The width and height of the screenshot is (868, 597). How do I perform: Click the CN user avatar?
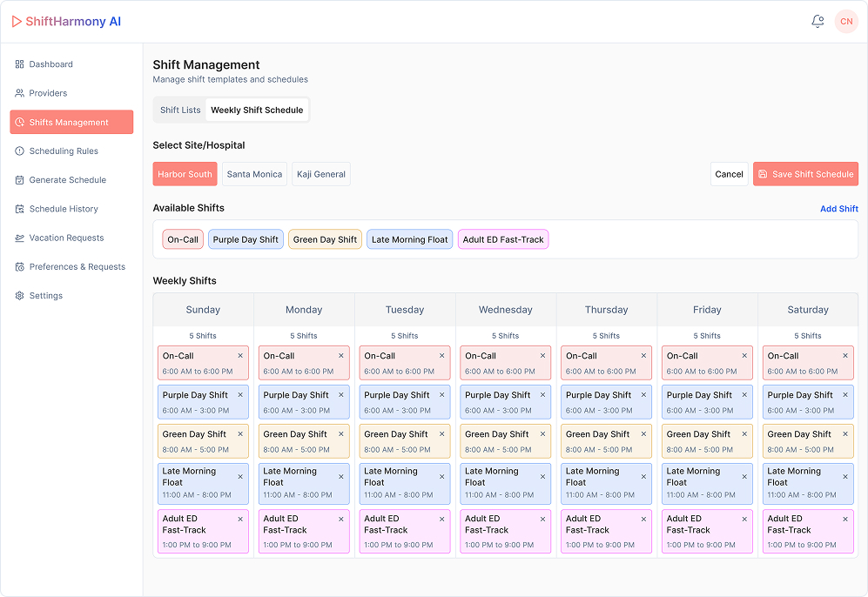(846, 22)
